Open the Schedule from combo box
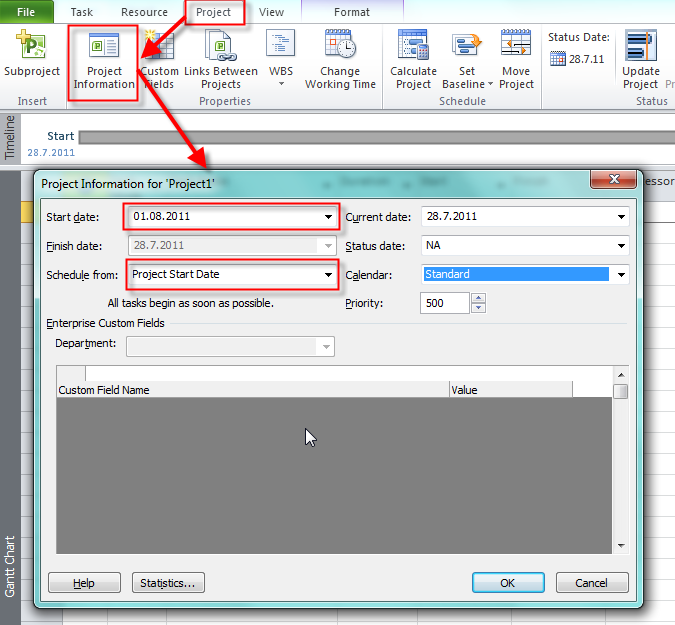 (328, 275)
